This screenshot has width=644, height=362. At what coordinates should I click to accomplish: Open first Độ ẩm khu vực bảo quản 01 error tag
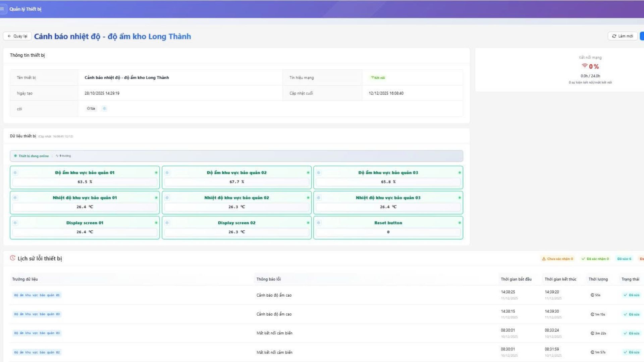(x=37, y=295)
